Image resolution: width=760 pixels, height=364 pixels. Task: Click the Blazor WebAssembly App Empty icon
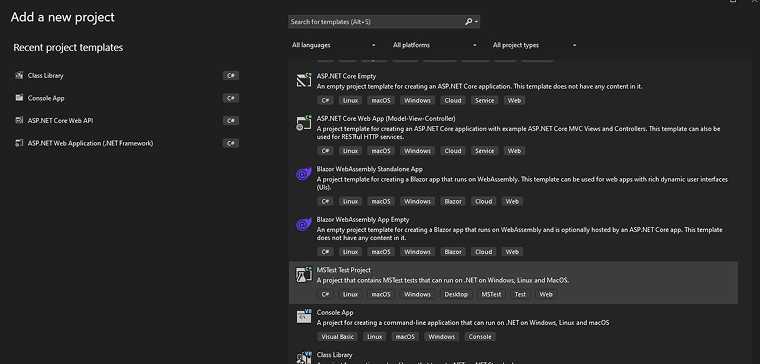click(x=304, y=224)
